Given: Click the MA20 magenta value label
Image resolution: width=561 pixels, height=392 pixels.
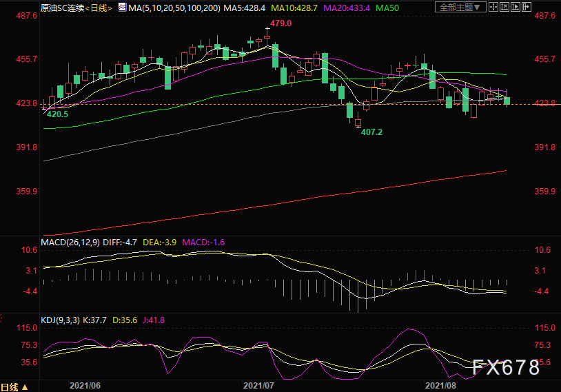Looking at the screenshot, I should pyautogui.click(x=347, y=8).
